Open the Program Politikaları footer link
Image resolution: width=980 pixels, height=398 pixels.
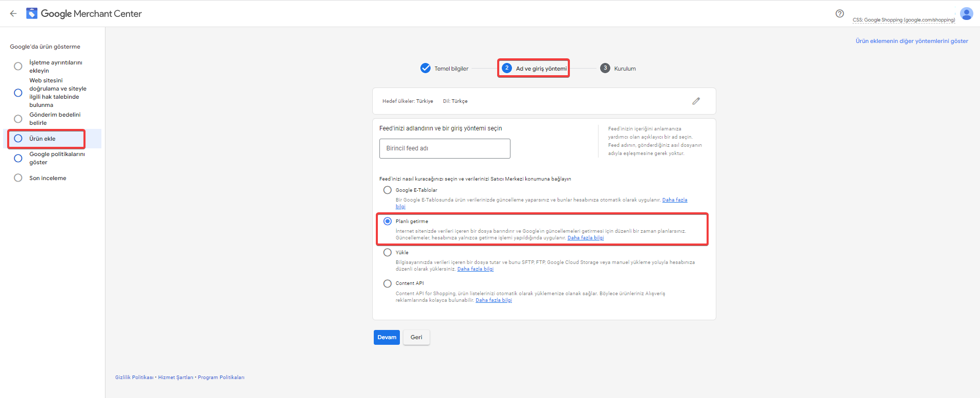[221, 378]
